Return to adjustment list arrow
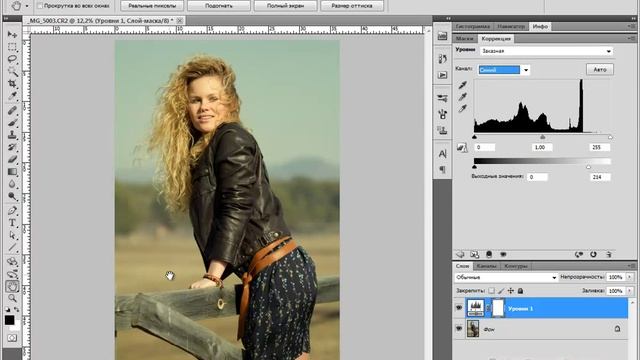Image resolution: width=640 pixels, height=360 pixels. (x=460, y=254)
